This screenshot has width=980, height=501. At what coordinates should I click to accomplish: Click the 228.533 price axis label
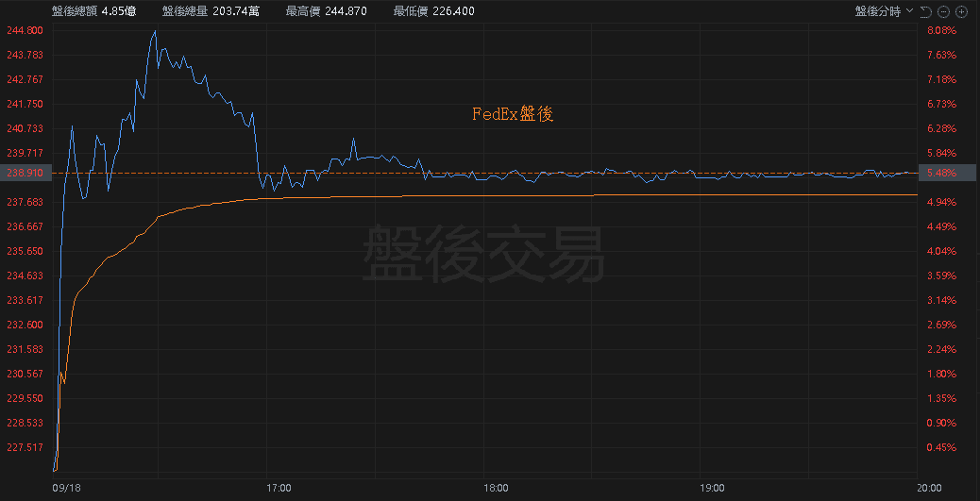pyautogui.click(x=24, y=423)
